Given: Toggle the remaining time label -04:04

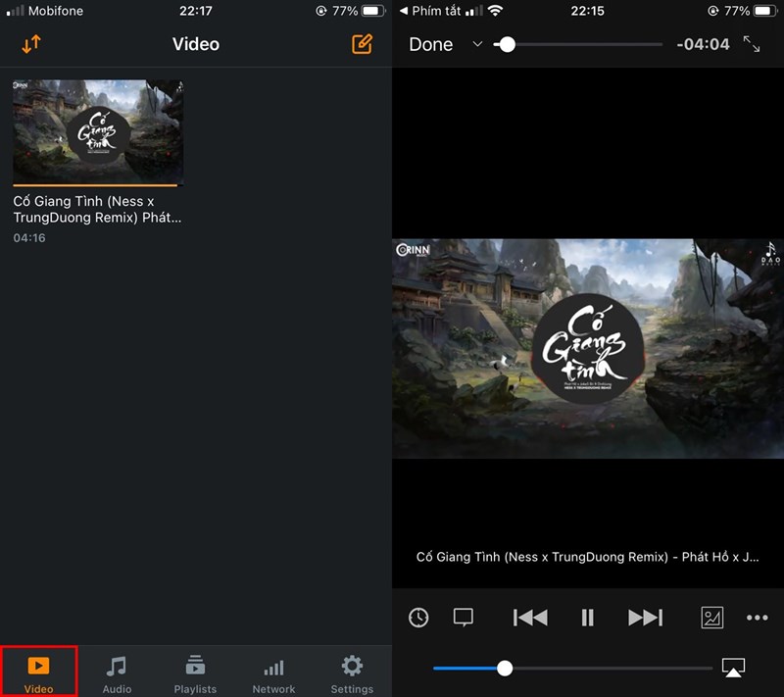Looking at the screenshot, I should 703,44.
